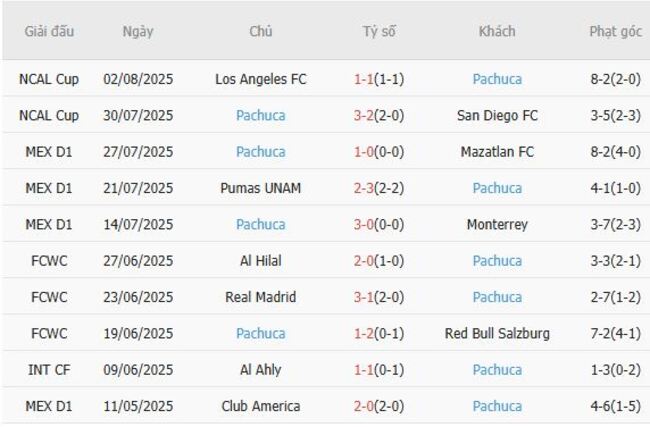Select Mazatlan FC in the away column
This screenshot has width=650, height=427.
pos(497,152)
